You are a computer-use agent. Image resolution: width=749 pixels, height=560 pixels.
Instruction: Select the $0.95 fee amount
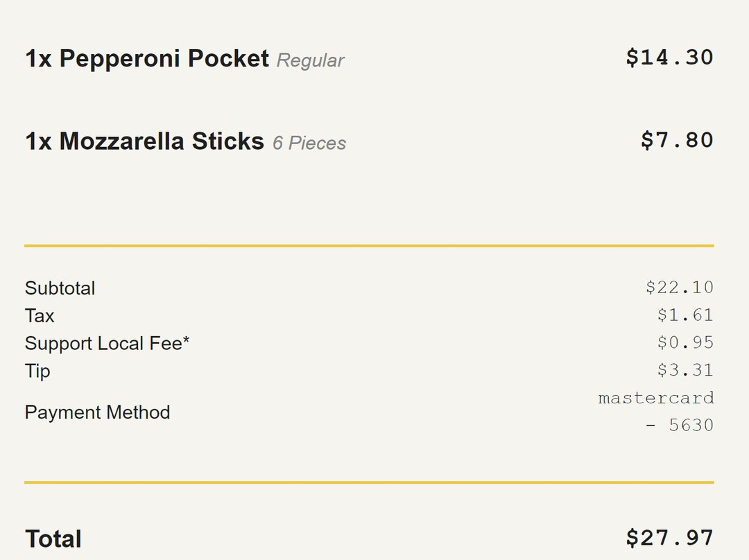(685, 343)
